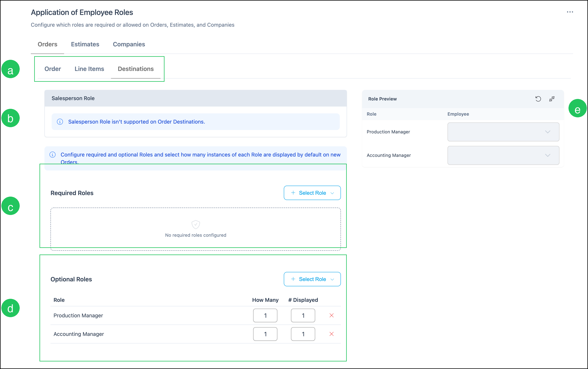Click the refresh icon in Role Preview
The image size is (588, 369).
(x=538, y=99)
